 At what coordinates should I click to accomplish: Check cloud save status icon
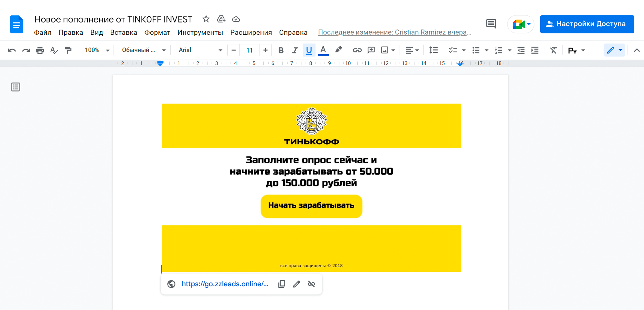tap(236, 19)
